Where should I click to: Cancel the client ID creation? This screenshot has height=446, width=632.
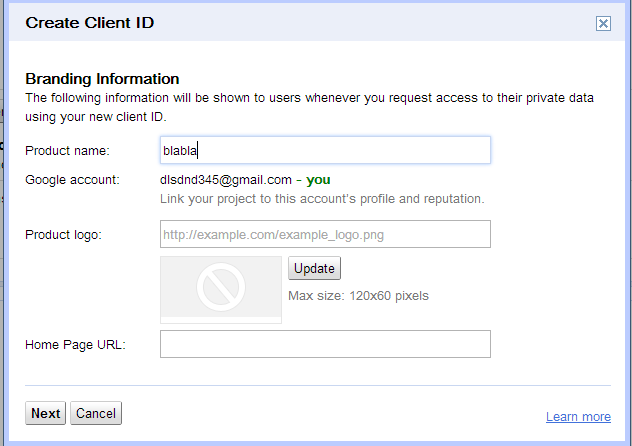(96, 413)
